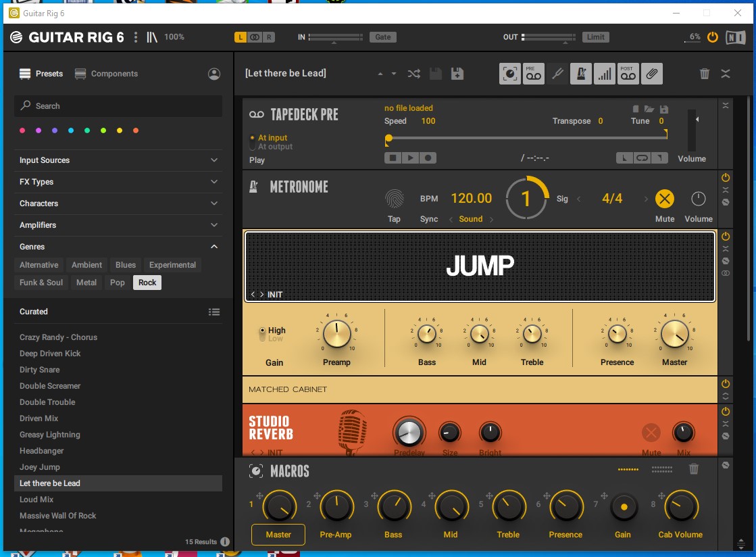
Task: Click the shuffle preset icon
Action: tap(413, 74)
